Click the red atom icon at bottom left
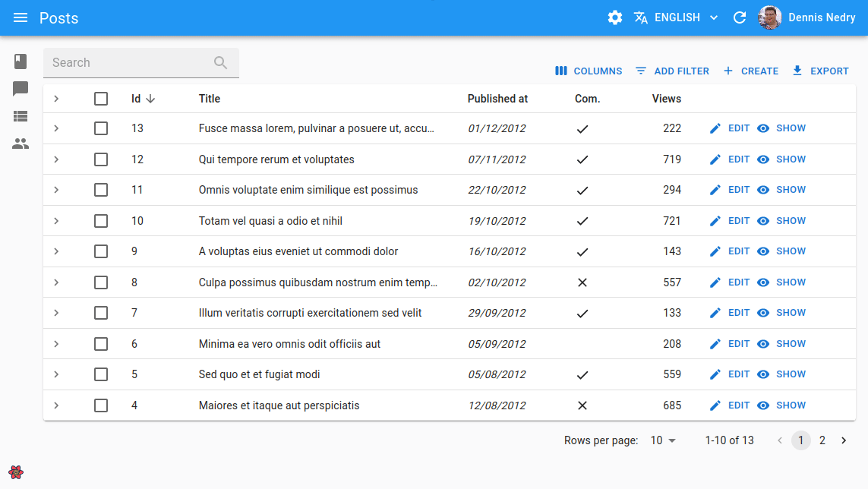 click(16, 472)
